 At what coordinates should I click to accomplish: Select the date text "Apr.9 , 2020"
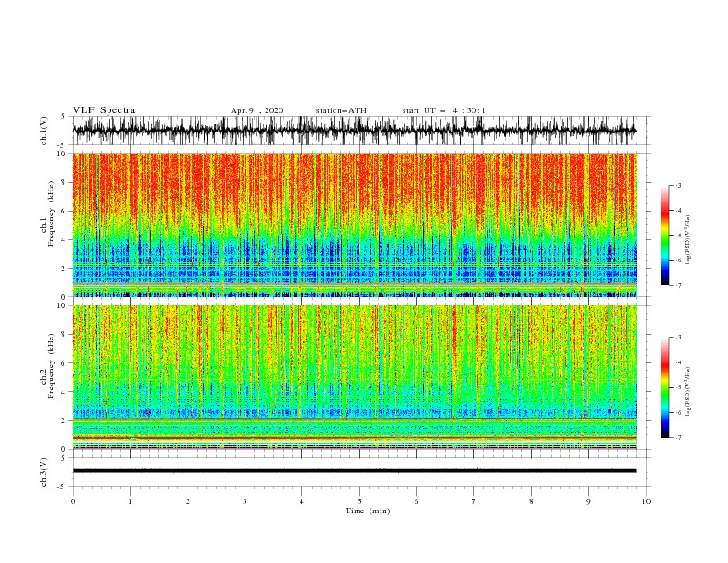pos(256,110)
